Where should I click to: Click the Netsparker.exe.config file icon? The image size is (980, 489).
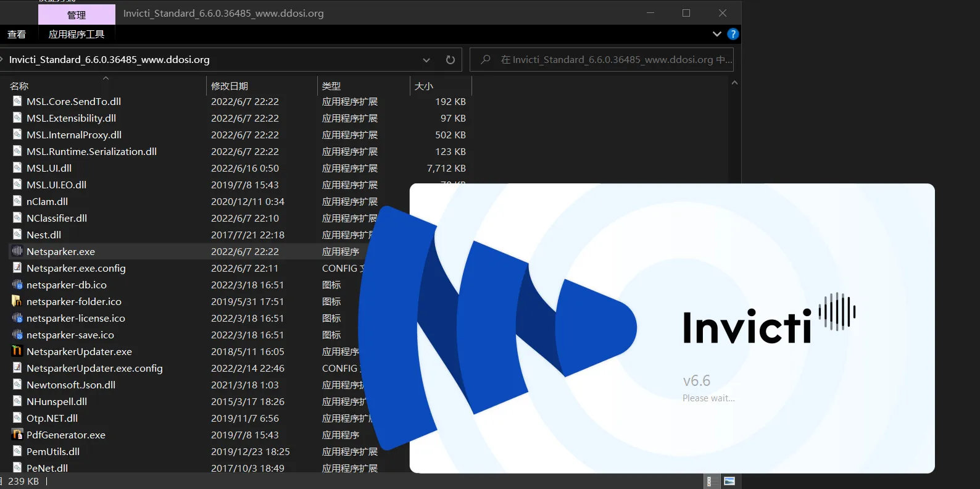17,268
